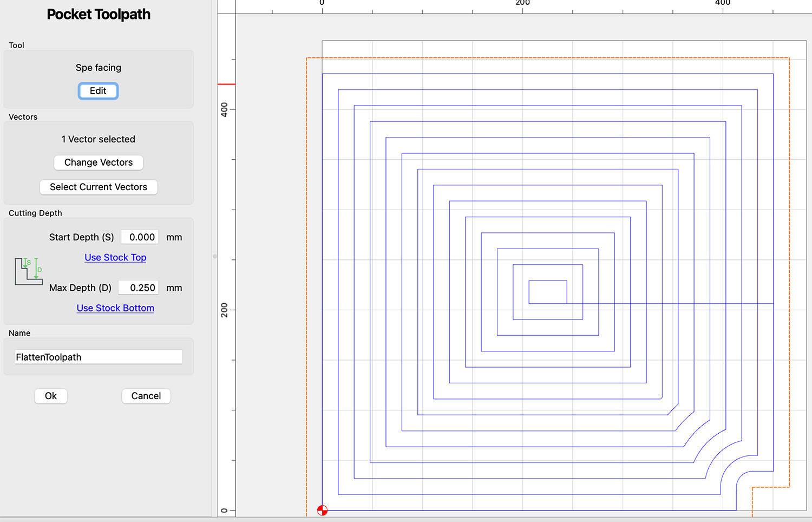
Task: Focus the Start Depth (S) value field
Action: (140, 237)
